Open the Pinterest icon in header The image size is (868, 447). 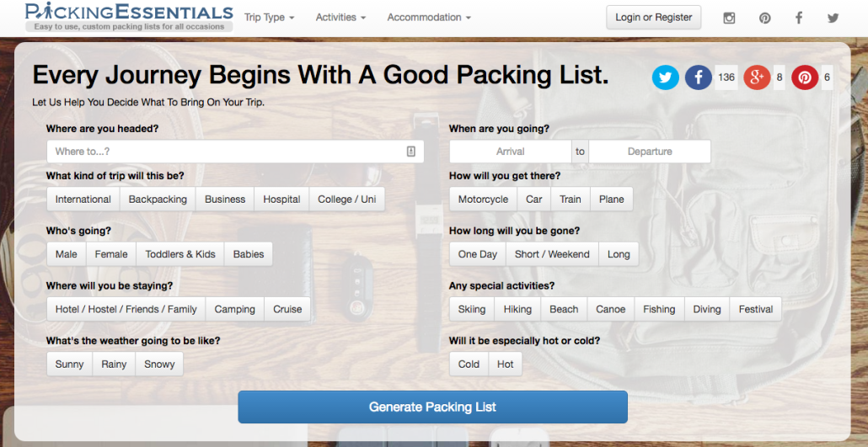pos(764,18)
